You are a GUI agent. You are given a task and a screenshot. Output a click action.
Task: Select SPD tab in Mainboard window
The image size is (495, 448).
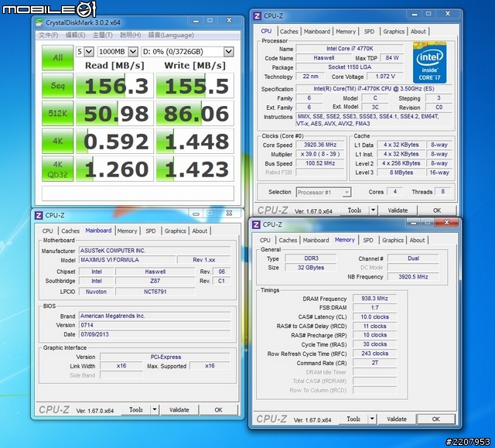pos(151,231)
